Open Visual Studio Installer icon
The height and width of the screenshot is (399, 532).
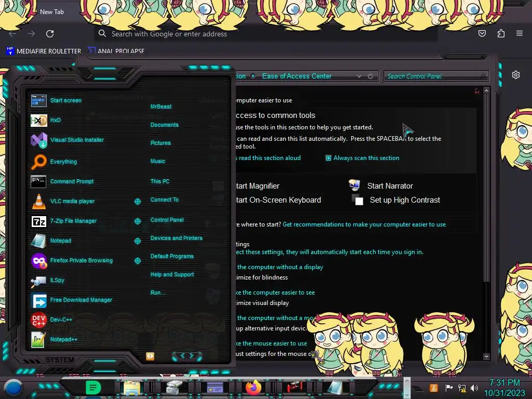click(x=38, y=140)
